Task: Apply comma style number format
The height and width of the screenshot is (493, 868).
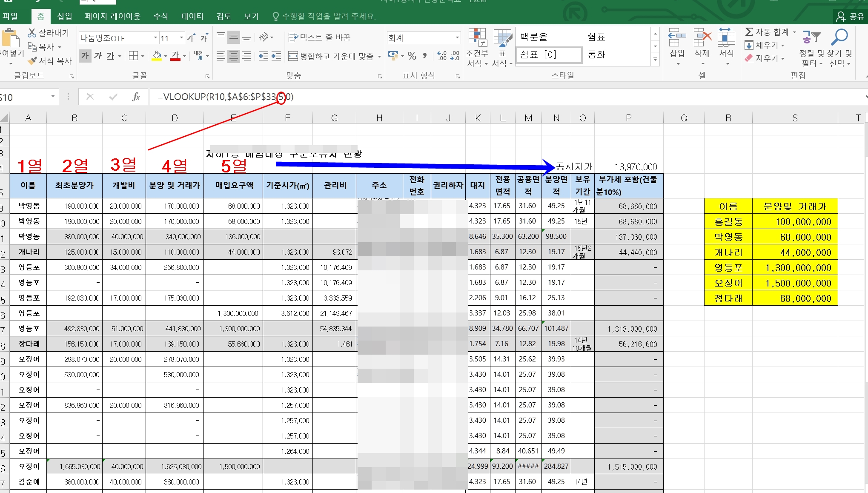Action: [424, 56]
